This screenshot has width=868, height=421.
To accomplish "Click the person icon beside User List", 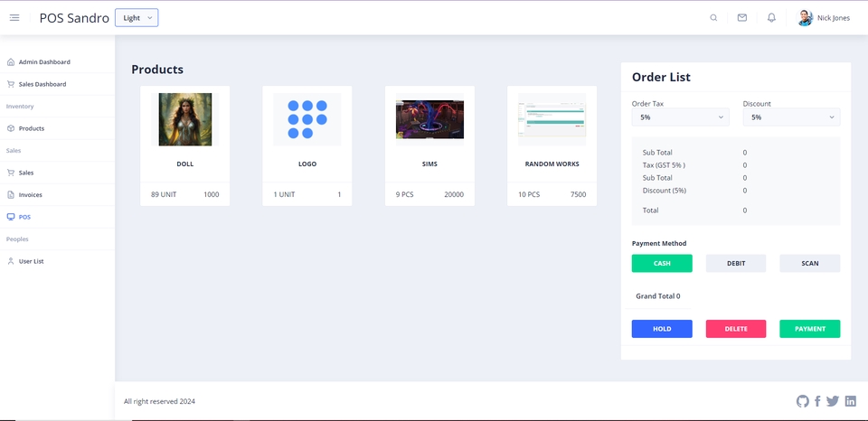I will [x=11, y=261].
